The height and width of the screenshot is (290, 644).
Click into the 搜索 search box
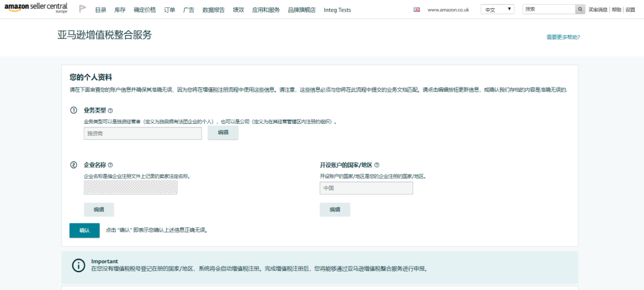549,10
